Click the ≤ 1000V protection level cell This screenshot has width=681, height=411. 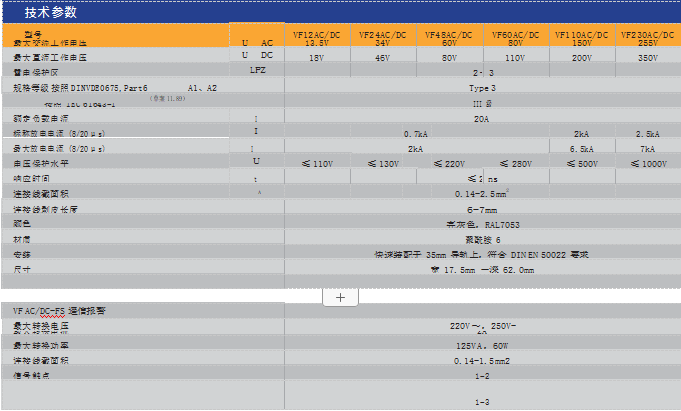[x=647, y=163]
